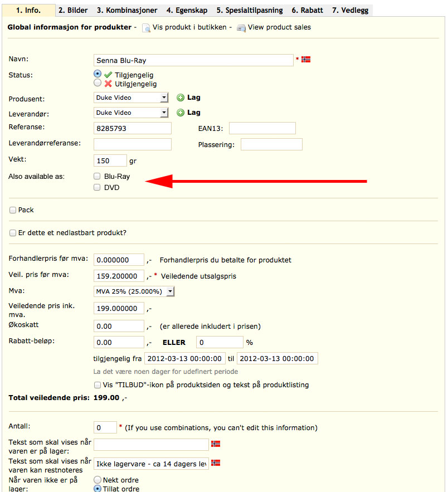Select the Utilgjengelig status radio button
The width and height of the screenshot is (448, 492).
click(x=98, y=83)
